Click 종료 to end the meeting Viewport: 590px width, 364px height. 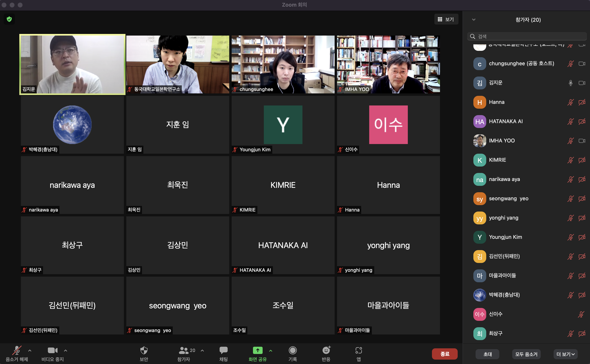445,354
